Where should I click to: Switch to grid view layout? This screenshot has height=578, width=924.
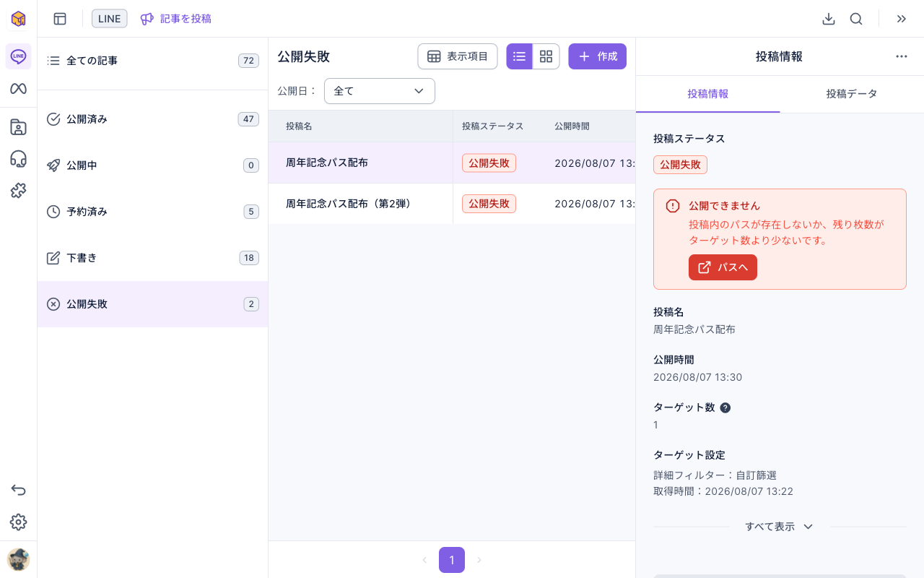tap(546, 56)
